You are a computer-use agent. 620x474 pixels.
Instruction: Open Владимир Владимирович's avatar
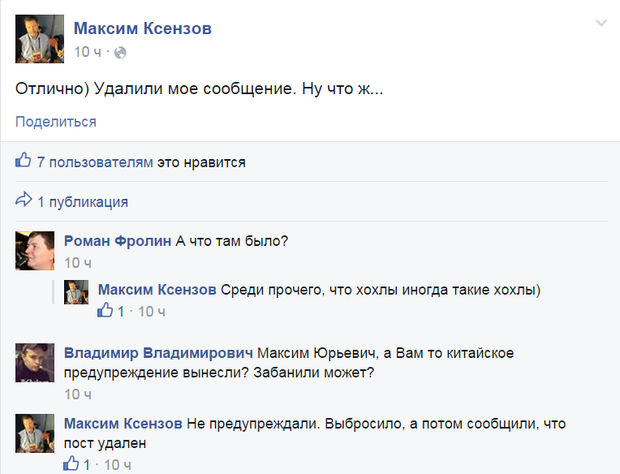(x=35, y=363)
